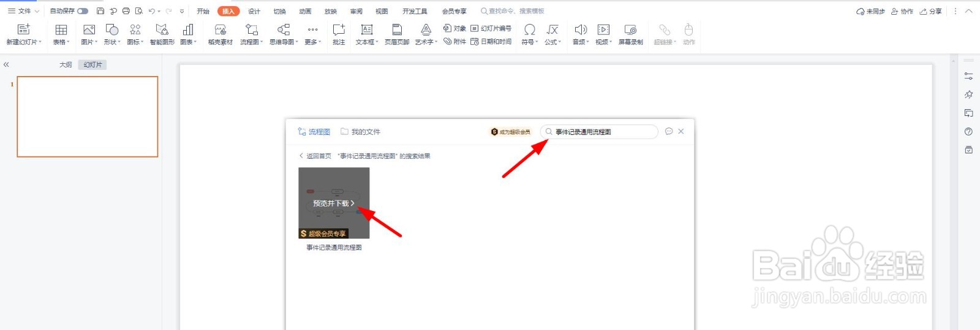The width and height of the screenshot is (980, 330).
Task: Click the 对象 insert object button
Action: 454,28
